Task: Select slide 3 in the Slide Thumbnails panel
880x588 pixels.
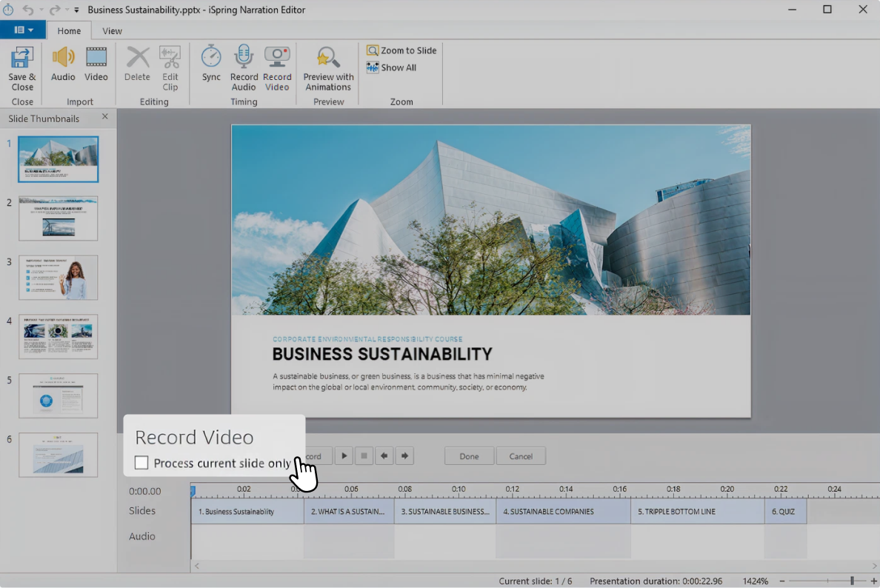Action: tap(59, 278)
